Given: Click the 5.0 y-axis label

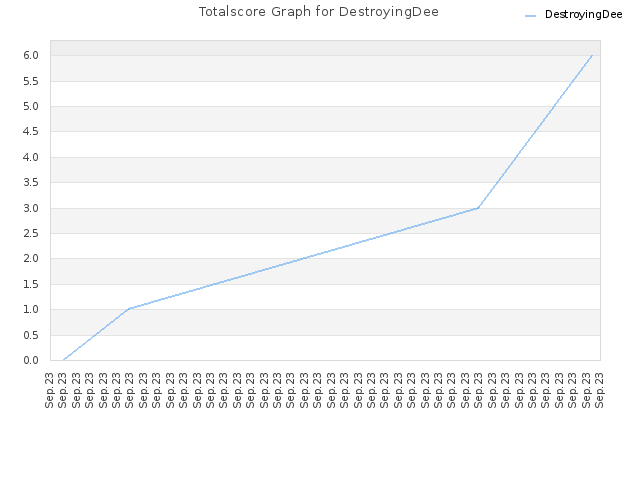Looking at the screenshot, I should [x=31, y=107].
